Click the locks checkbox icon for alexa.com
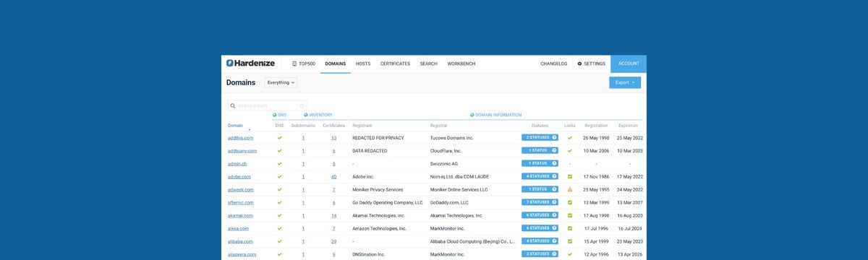868x260 pixels. click(570, 228)
